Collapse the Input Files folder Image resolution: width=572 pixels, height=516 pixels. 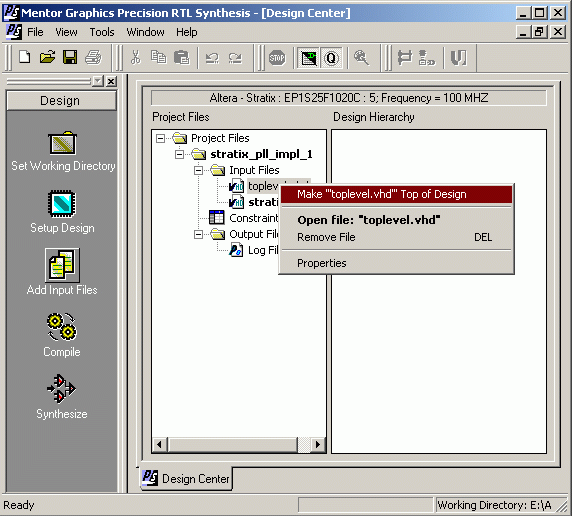[x=198, y=170]
